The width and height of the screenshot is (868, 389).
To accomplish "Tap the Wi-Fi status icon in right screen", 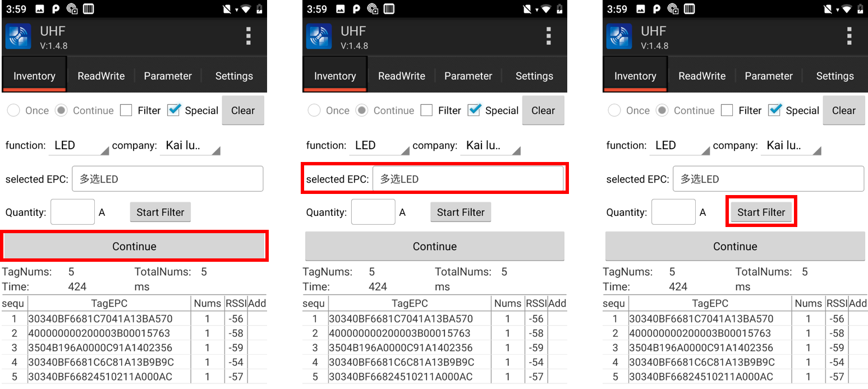I will (x=847, y=9).
